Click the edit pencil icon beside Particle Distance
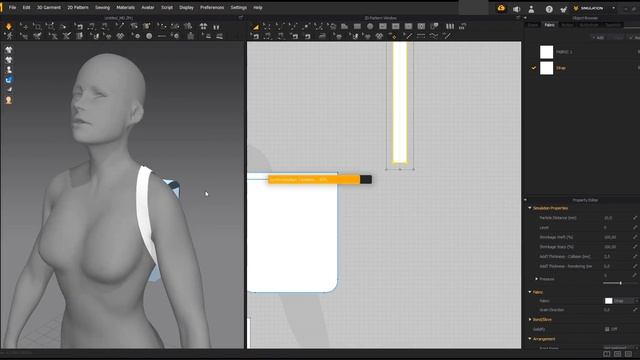The width and height of the screenshot is (640, 360). (635, 218)
